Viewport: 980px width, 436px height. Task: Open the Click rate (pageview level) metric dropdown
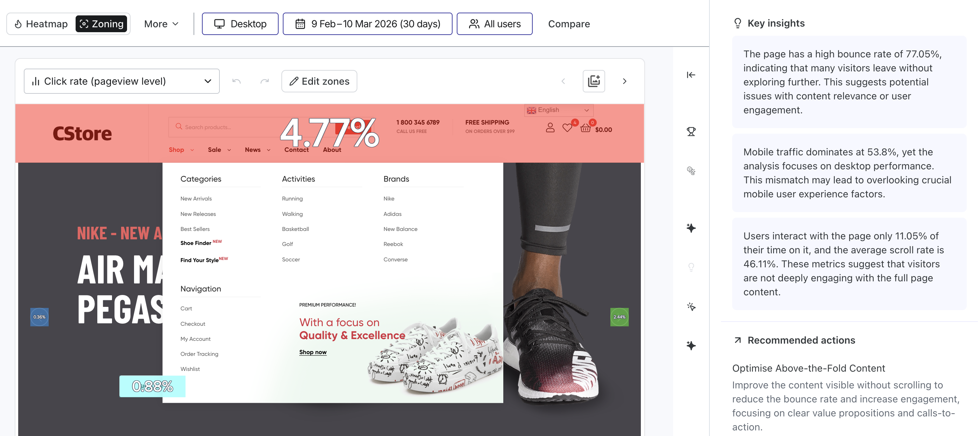pyautogui.click(x=122, y=81)
